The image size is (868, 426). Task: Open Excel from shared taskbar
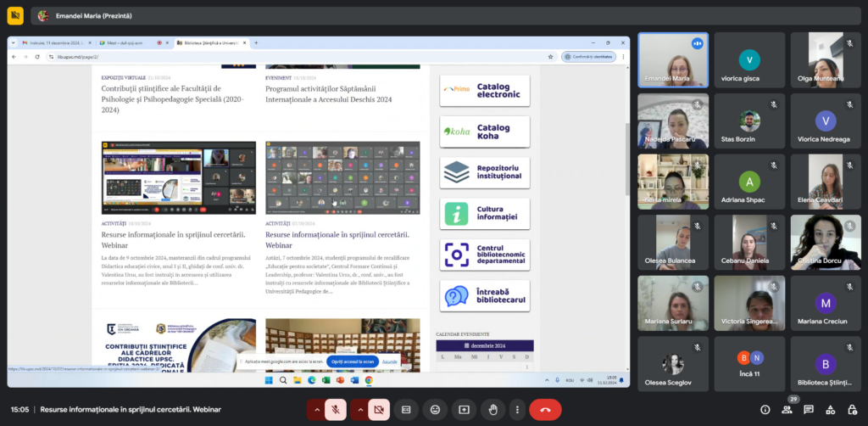click(326, 380)
